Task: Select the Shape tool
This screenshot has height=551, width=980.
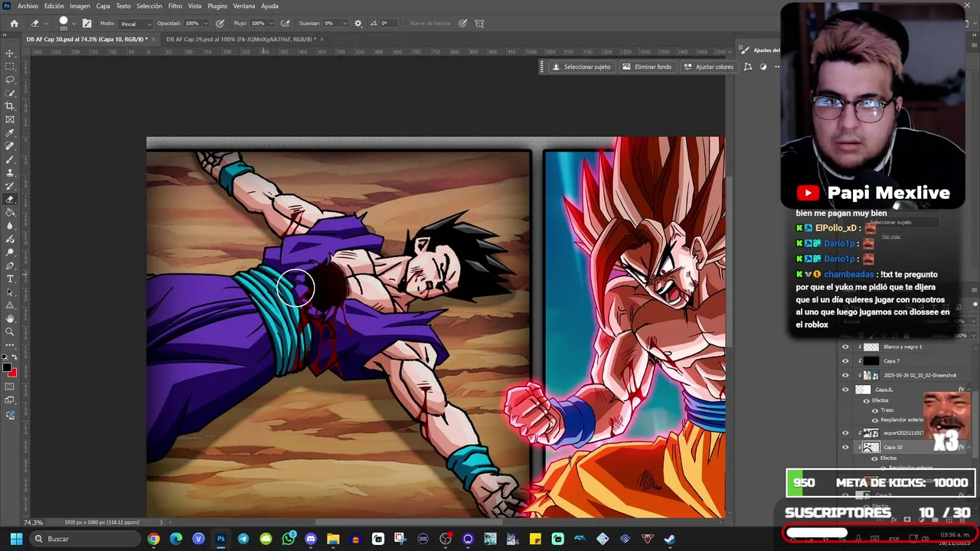Action: tap(10, 305)
